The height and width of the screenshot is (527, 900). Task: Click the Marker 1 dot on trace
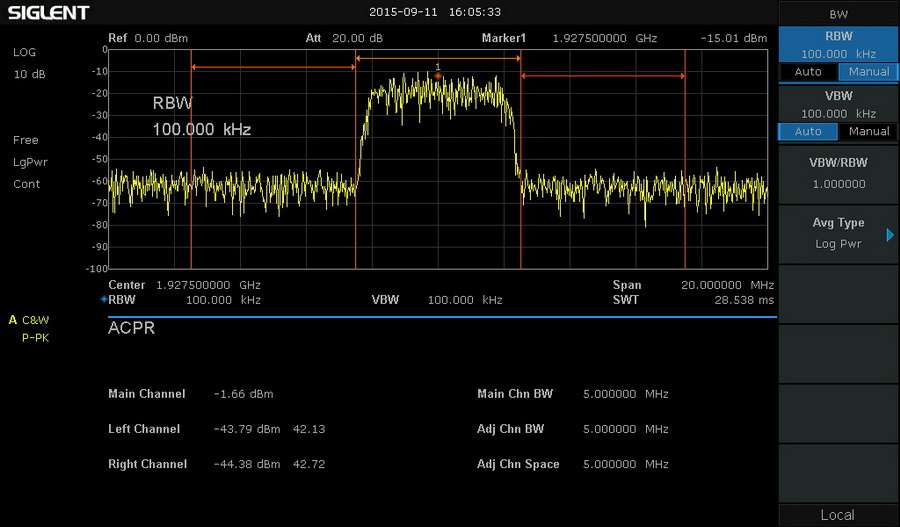tap(438, 75)
